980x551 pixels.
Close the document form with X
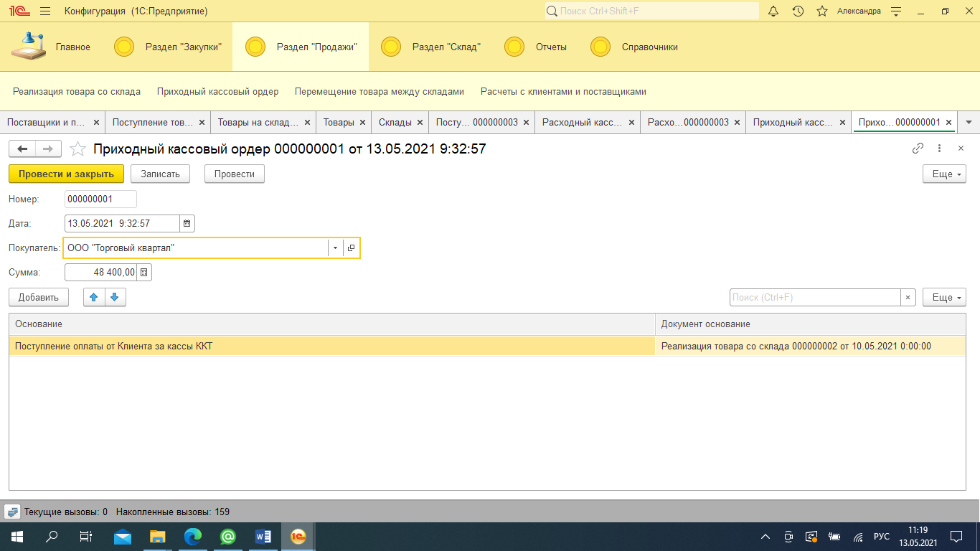point(961,149)
